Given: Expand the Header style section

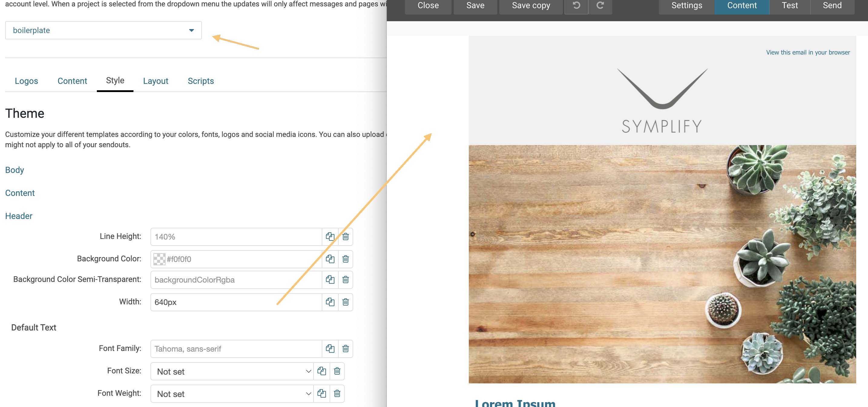Looking at the screenshot, I should click(x=18, y=216).
